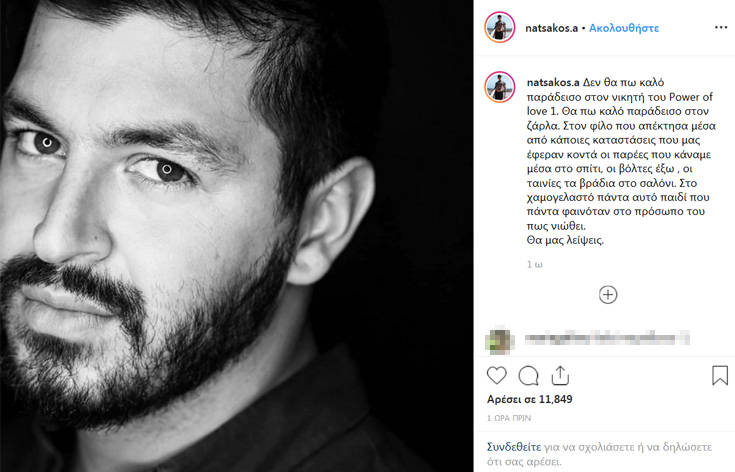Share the post with the share icon
The height and width of the screenshot is (472, 735).
(560, 375)
